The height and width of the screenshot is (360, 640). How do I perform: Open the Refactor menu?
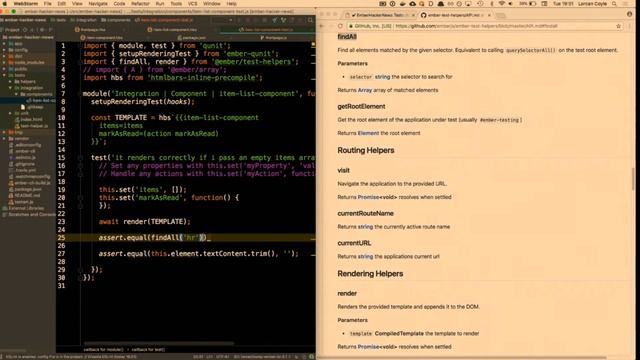coord(140,4)
